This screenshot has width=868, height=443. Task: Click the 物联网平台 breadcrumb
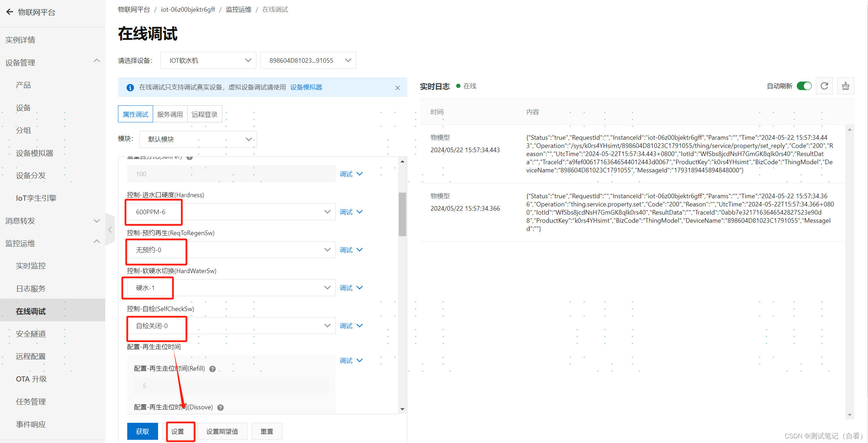(134, 10)
